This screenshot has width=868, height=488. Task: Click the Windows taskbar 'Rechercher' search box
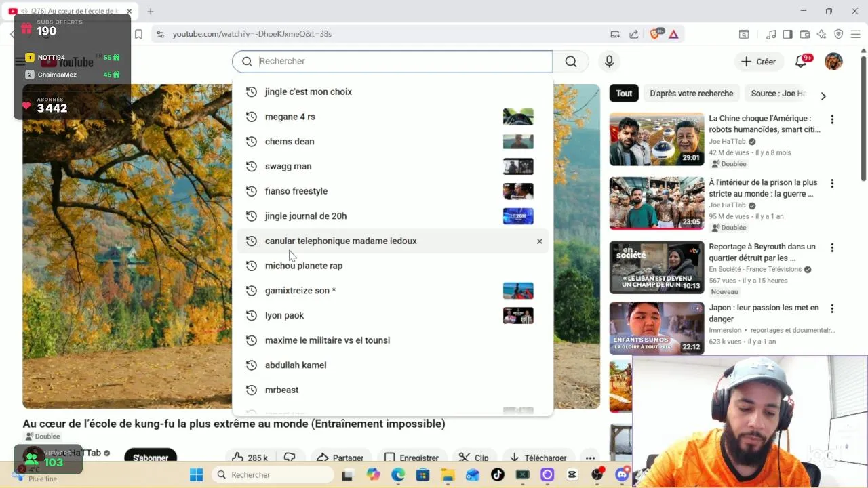point(272,474)
